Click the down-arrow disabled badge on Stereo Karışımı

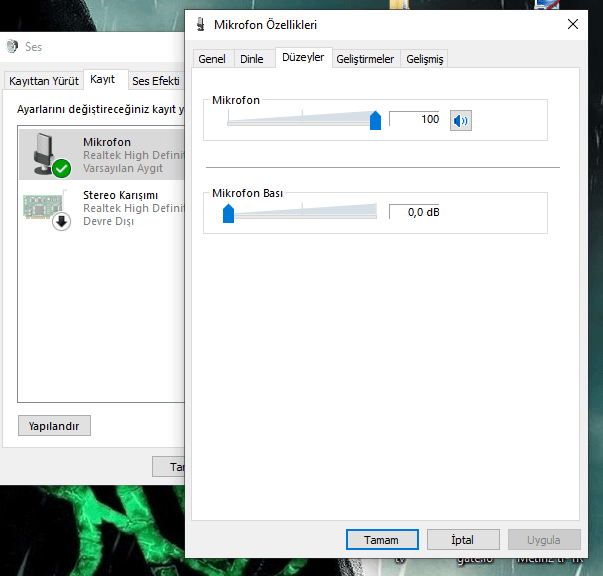click(x=62, y=221)
